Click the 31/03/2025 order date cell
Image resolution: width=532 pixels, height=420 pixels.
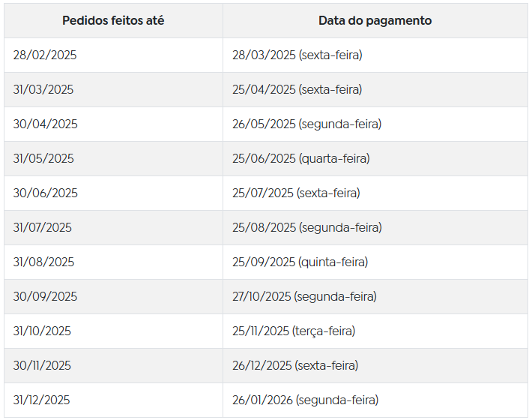pyautogui.click(x=113, y=90)
